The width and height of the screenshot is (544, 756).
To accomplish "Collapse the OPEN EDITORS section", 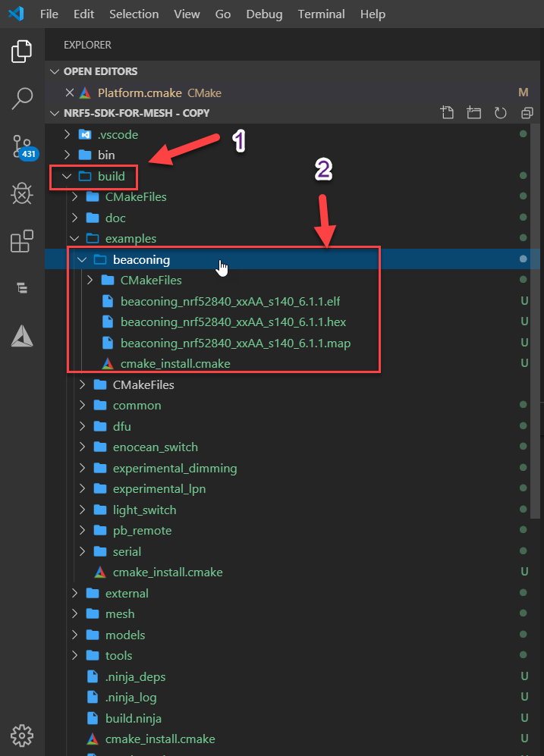I will pos(100,71).
